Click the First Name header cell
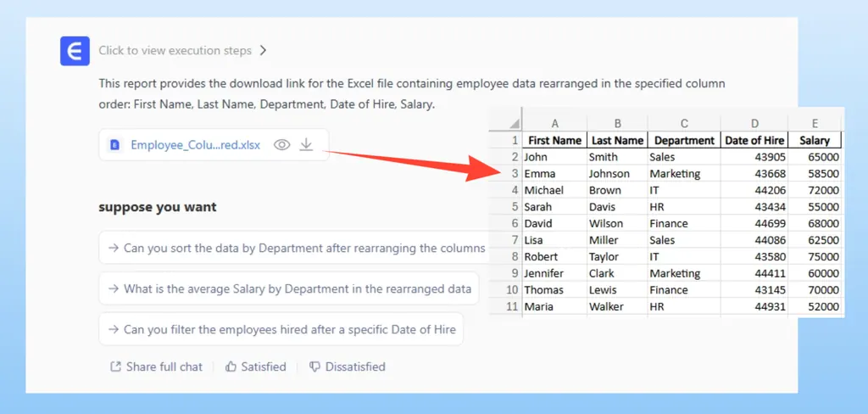This screenshot has height=414, width=868. [554, 140]
